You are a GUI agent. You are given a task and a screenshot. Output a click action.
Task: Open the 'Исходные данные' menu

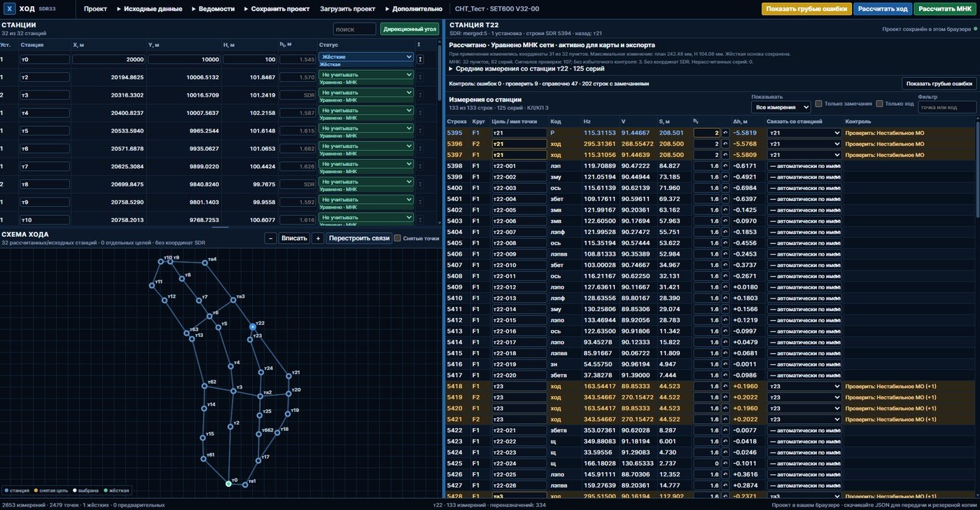149,9
